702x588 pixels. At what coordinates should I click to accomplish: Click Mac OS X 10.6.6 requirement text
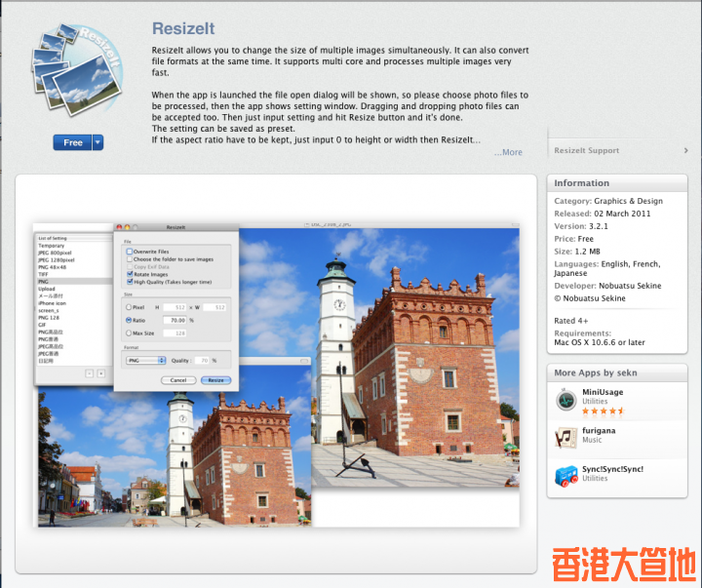click(600, 342)
